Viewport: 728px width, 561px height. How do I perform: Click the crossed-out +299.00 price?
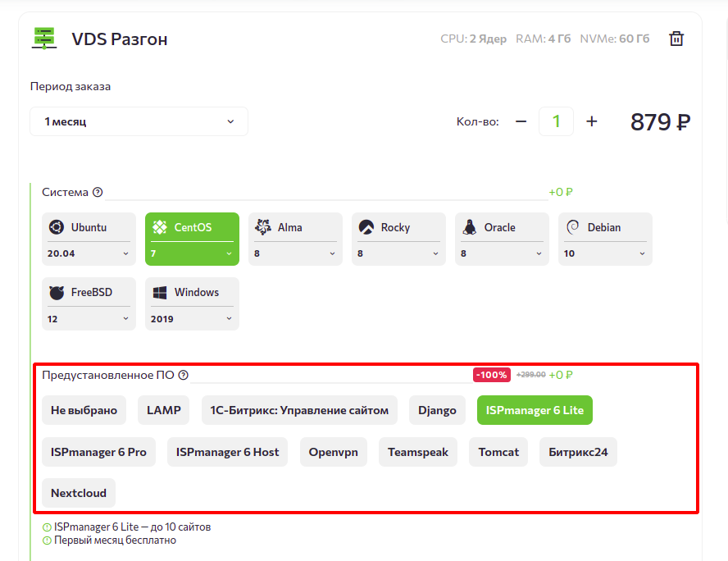coord(530,375)
